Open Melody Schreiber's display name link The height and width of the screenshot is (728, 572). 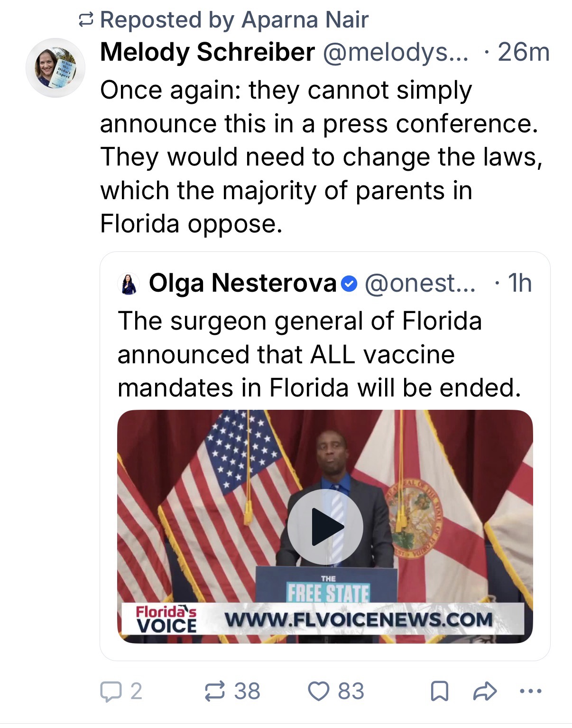pyautogui.click(x=208, y=52)
